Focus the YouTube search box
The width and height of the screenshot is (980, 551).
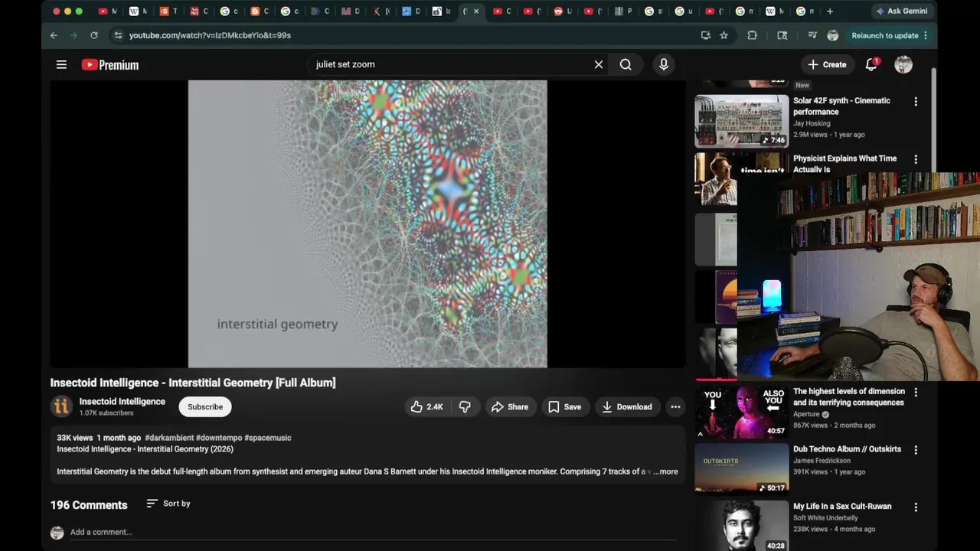452,65
